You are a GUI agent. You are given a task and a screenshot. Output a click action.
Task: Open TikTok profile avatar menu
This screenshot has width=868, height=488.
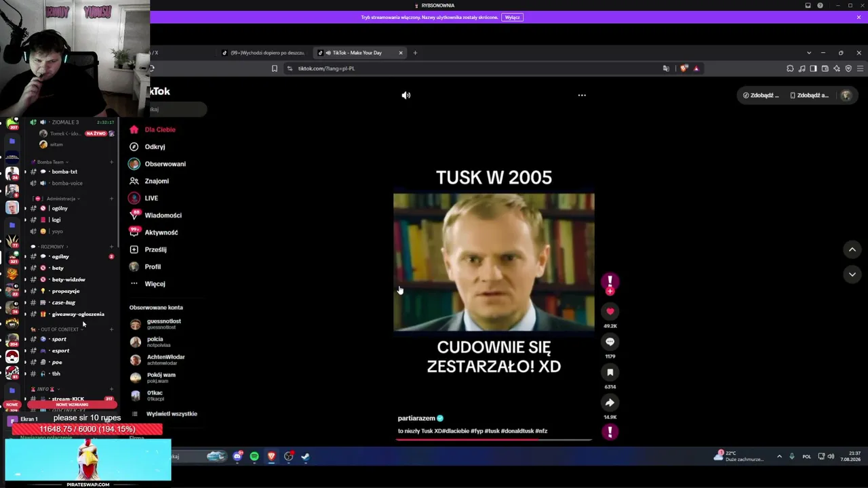[x=846, y=96]
